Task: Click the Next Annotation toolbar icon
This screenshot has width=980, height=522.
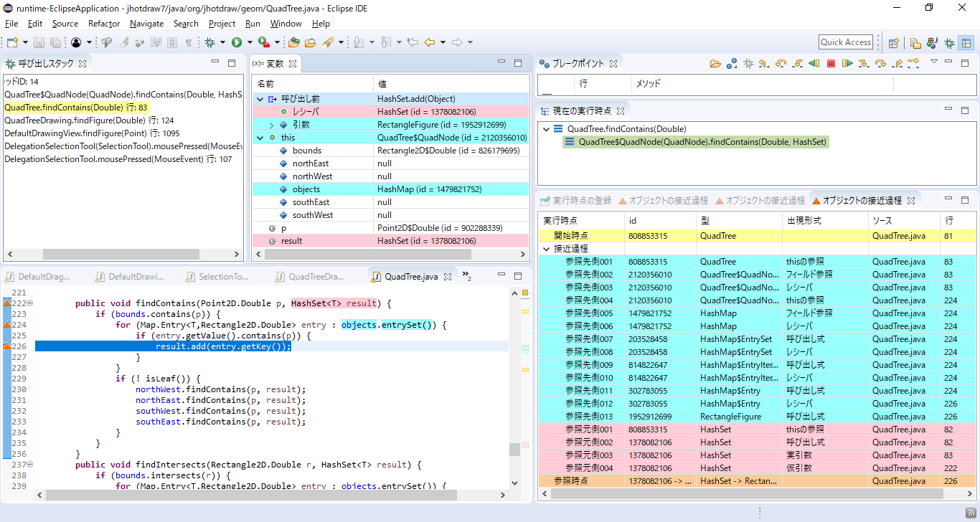Action: point(359,42)
